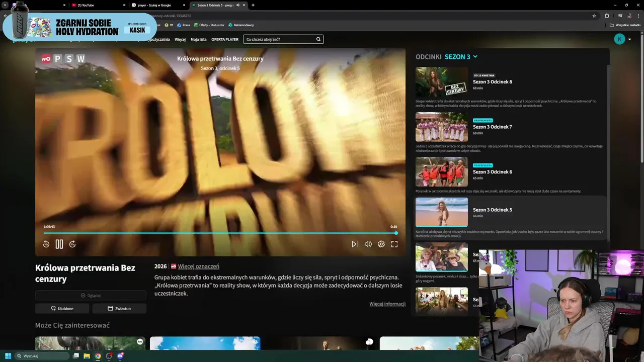The image size is (644, 362).
Task: Click the greyed-out Oglądaj button
Action: click(x=91, y=296)
